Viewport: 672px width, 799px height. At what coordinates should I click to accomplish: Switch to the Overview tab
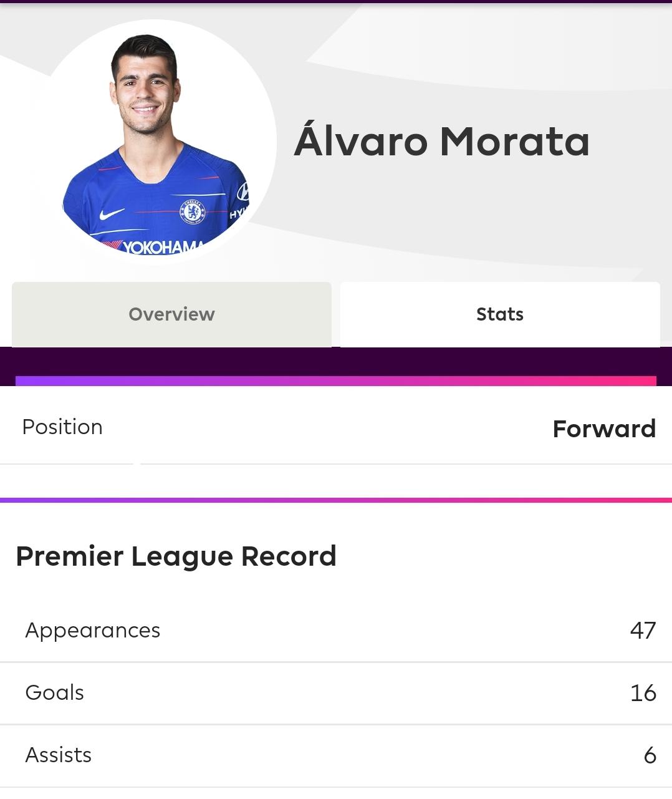click(x=171, y=314)
